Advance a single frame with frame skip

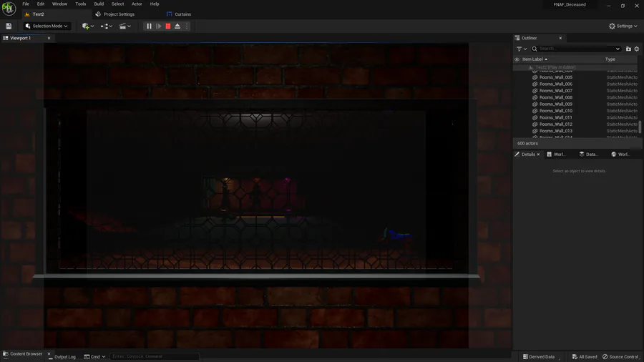[159, 26]
